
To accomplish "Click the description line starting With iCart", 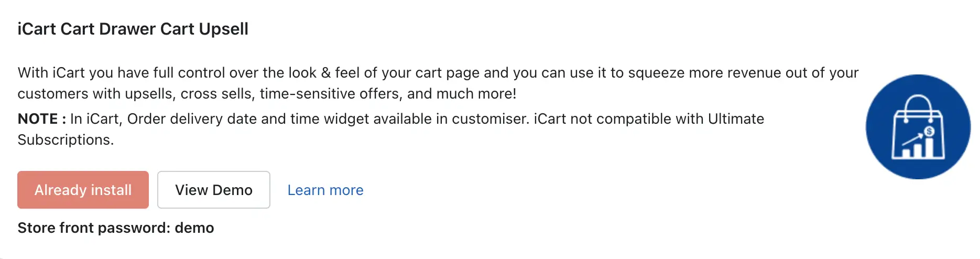I will pos(438,72).
